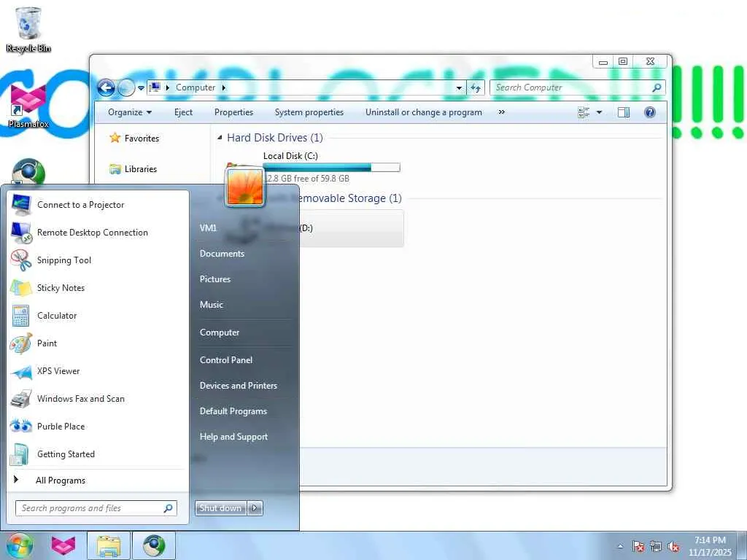Image resolution: width=747 pixels, height=560 pixels.
Task: Open the recent pages dropdown arrow
Action: (x=141, y=88)
